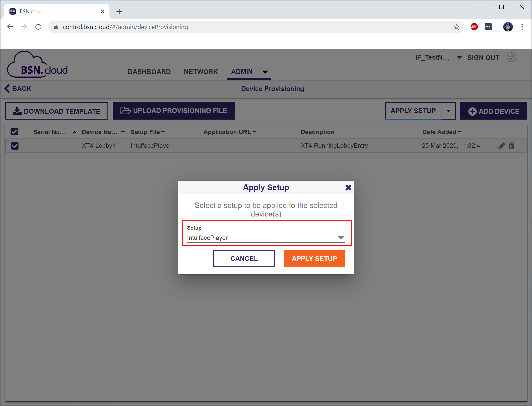Click the BSN.cloud logo
The width and height of the screenshot is (532, 406).
tap(37, 65)
